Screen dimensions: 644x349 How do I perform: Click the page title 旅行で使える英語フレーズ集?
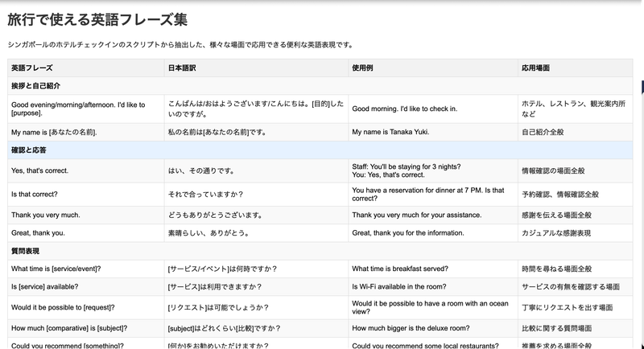pos(103,19)
